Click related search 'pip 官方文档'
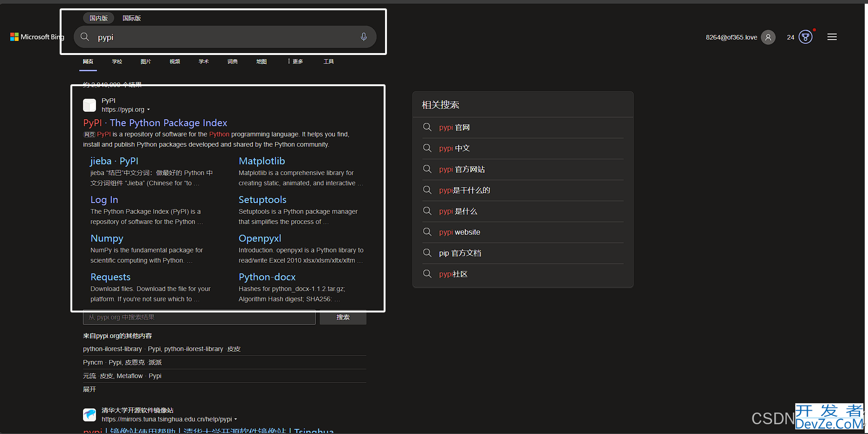This screenshot has width=868, height=434. point(460,253)
